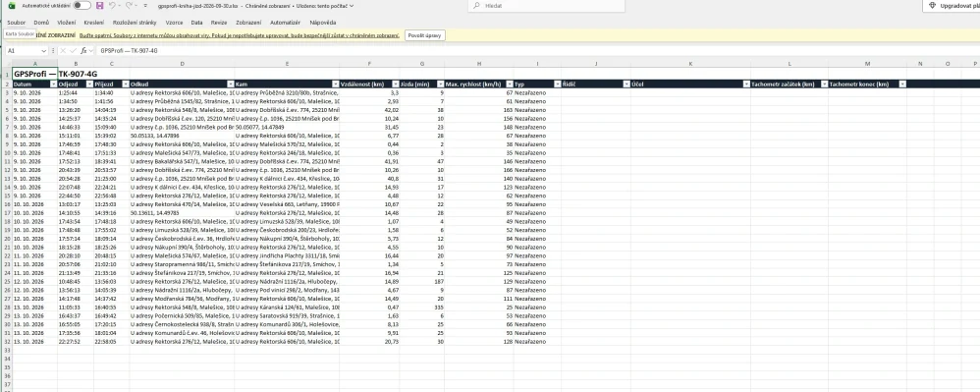Open the Soubor tab

(17, 22)
